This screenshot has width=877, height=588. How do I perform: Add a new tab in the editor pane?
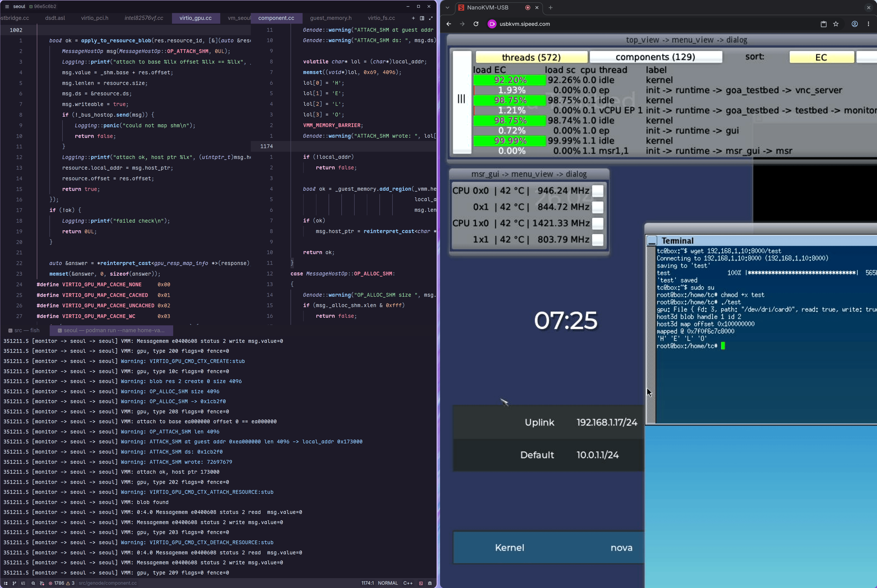(x=413, y=18)
